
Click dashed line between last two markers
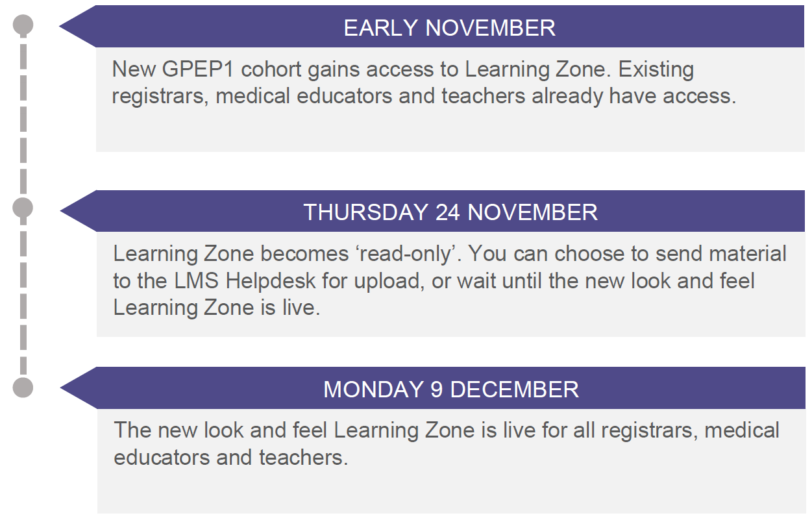(23, 297)
